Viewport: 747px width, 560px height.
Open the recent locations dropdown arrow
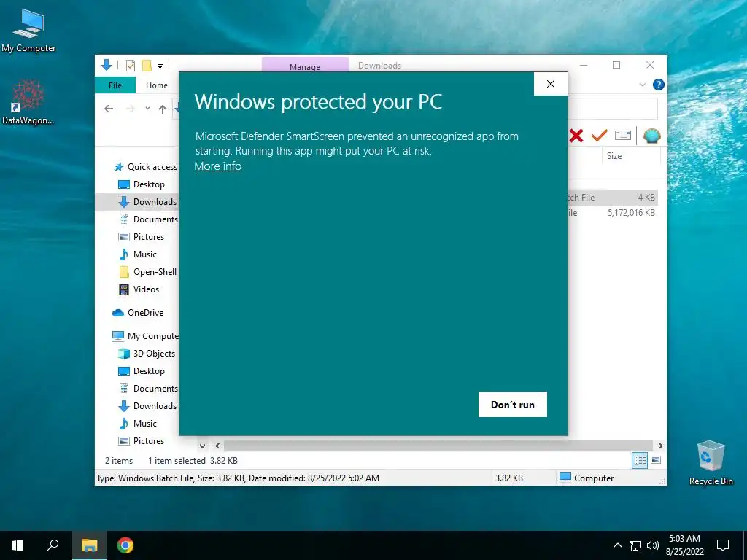coord(147,109)
